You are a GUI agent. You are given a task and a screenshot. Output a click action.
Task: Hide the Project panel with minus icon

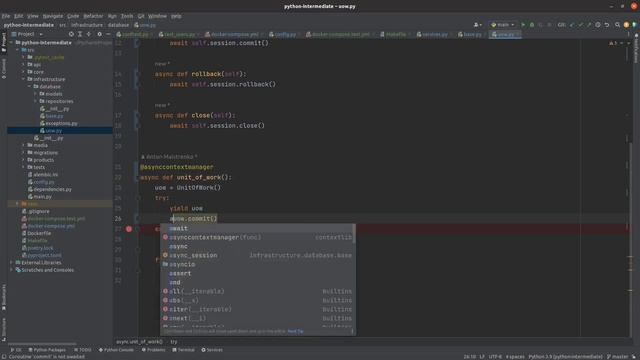(108, 34)
